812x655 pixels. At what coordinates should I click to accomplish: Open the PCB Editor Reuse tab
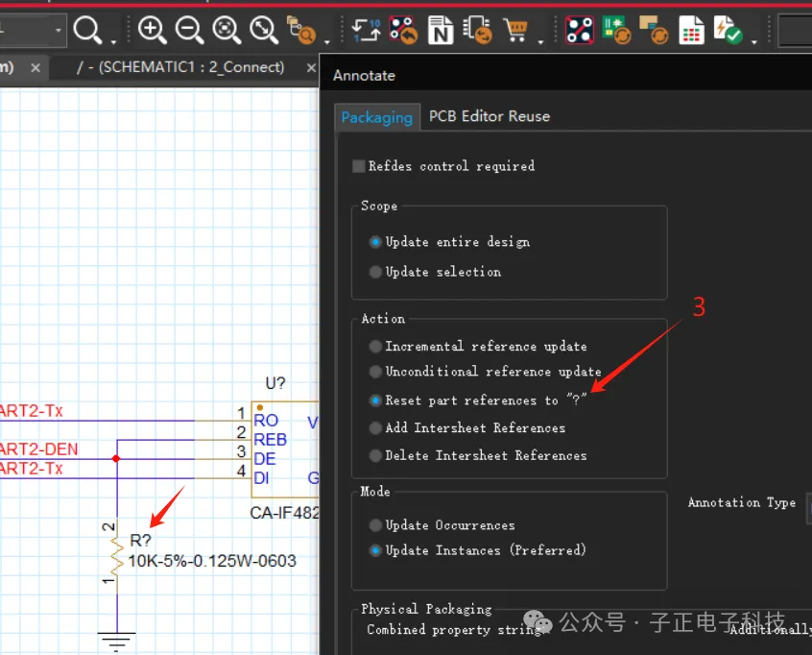click(490, 116)
